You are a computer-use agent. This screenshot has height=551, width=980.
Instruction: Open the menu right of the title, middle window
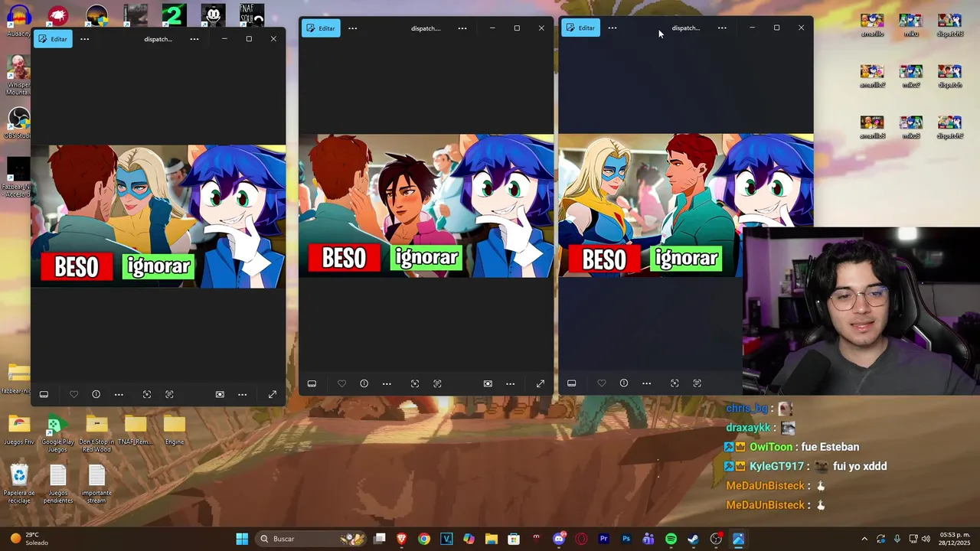point(462,28)
